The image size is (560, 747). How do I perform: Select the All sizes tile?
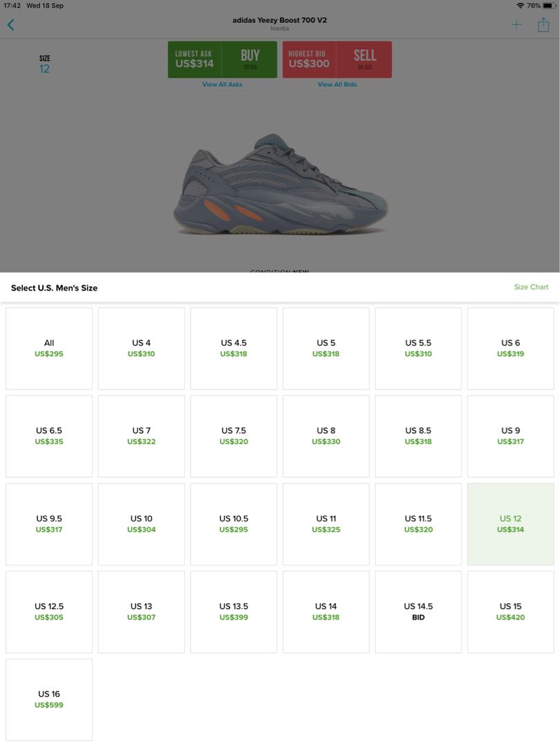[49, 348]
